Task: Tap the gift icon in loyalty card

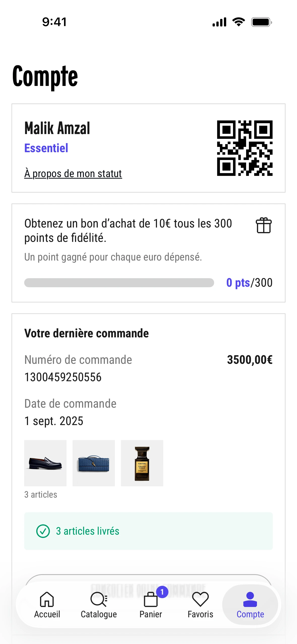Action: click(263, 225)
